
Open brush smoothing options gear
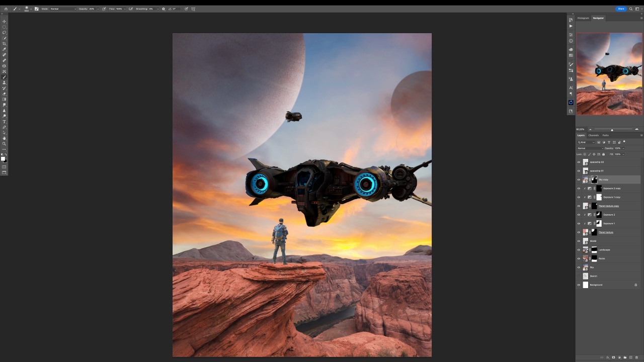pyautogui.click(x=163, y=9)
